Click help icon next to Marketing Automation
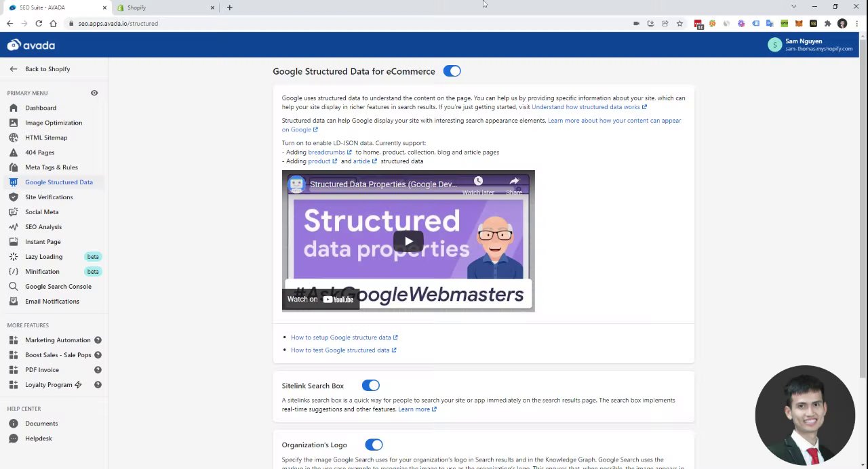This screenshot has width=868, height=469. [x=98, y=340]
